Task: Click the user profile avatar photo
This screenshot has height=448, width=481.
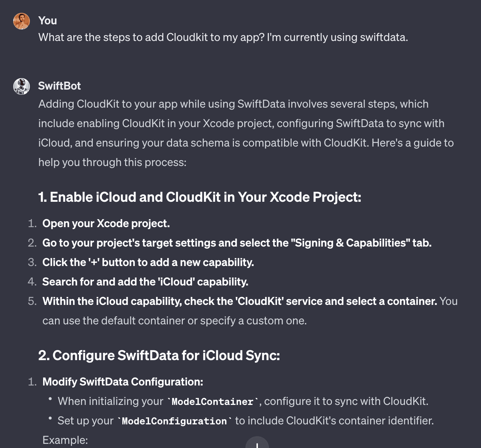Action: coord(22,22)
